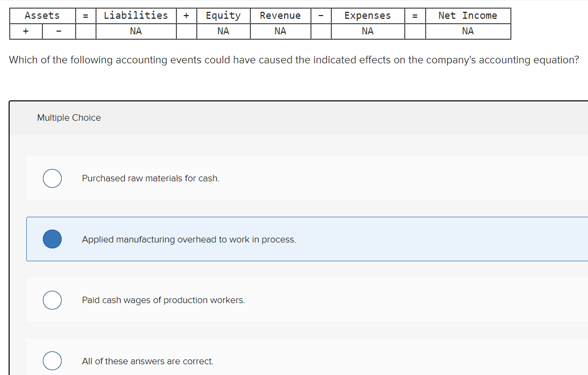Click the 'Multiple Choice' header label
588x375 pixels.
[69, 117]
